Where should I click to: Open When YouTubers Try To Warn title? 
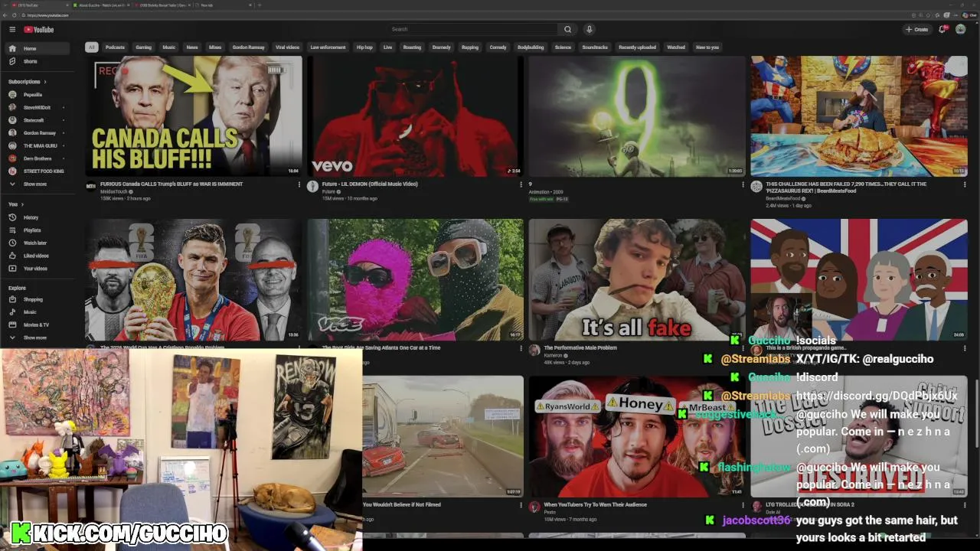coord(595,504)
